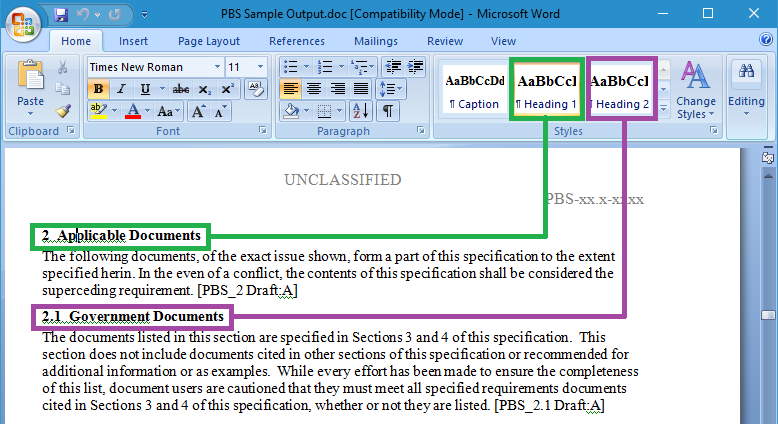Screen dimensions: 778x424
Task: Toggle show paragraph marks
Action: click(388, 111)
